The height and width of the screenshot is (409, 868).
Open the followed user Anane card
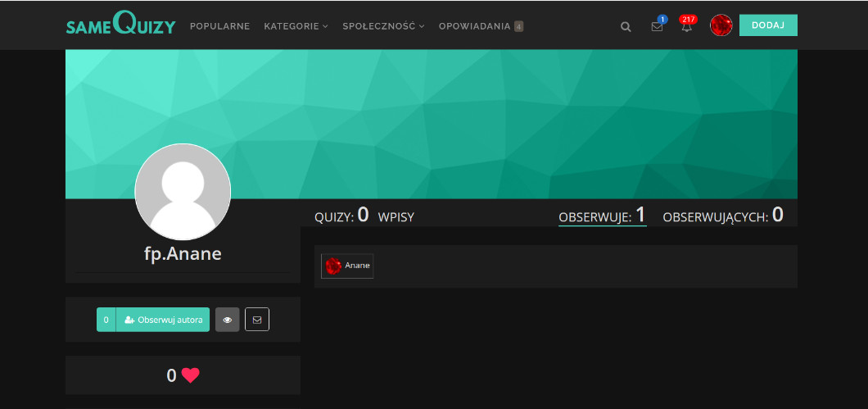pos(347,266)
